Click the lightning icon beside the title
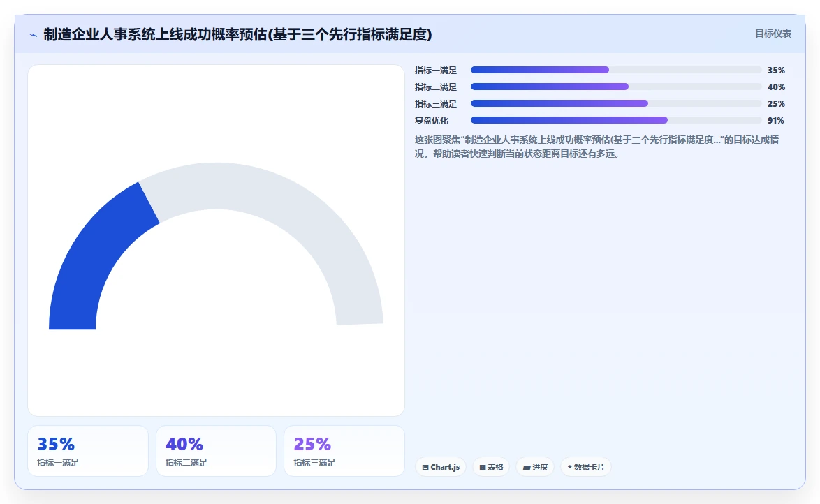Screen dimensions: 820x504 pos(34,36)
